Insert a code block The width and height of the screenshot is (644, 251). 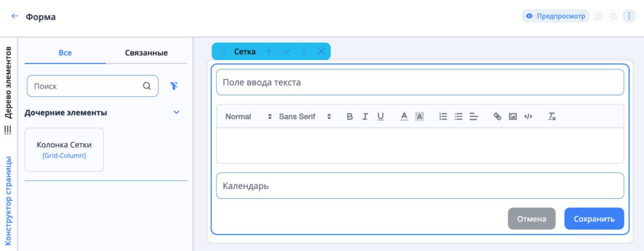528,116
